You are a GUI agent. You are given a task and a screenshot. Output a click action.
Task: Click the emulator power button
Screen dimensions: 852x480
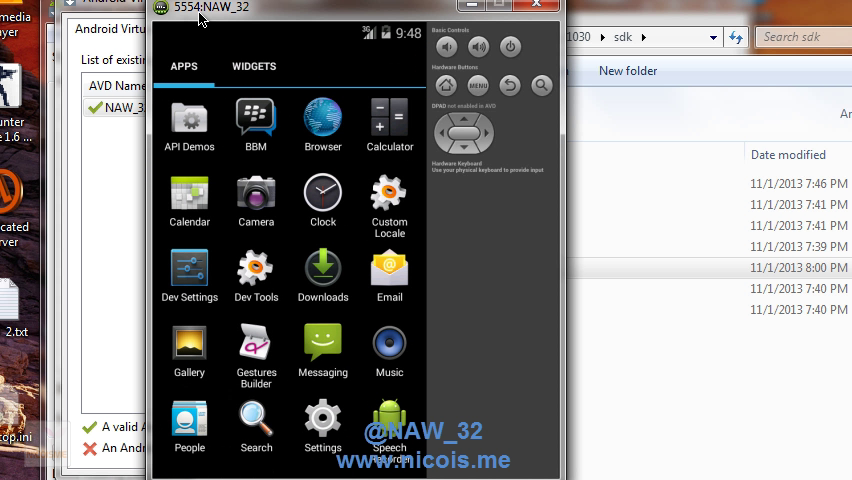point(510,47)
